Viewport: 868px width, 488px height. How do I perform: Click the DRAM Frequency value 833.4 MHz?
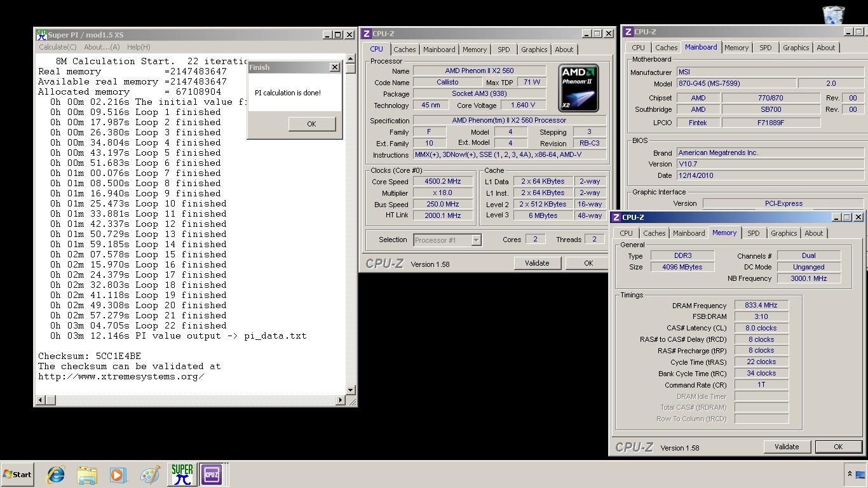point(761,306)
